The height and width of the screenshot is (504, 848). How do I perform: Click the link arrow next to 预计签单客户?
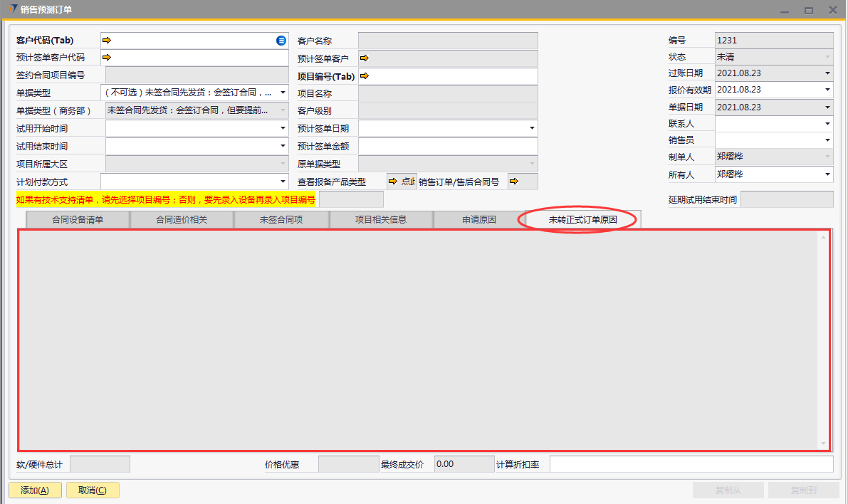(365, 58)
